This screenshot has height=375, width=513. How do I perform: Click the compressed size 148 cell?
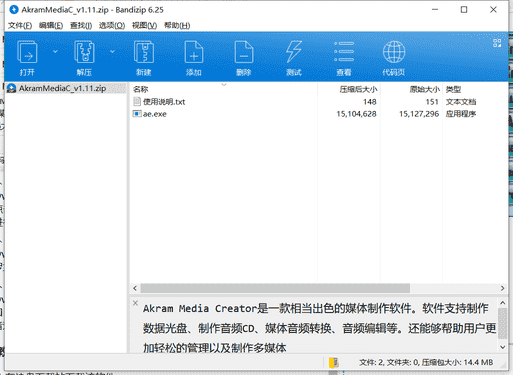[370, 102]
